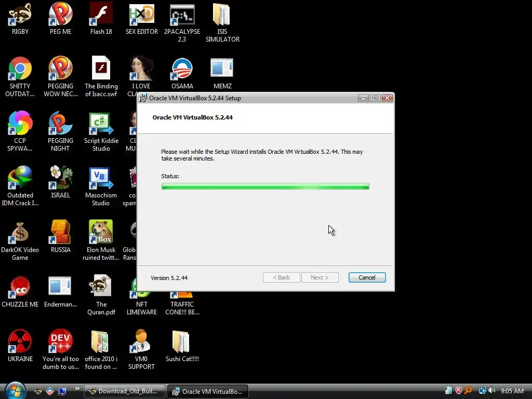Open the 2PACALYPSE 2.3 command shortcut
Image resolution: width=532 pixels, height=399 pixels.
click(182, 22)
